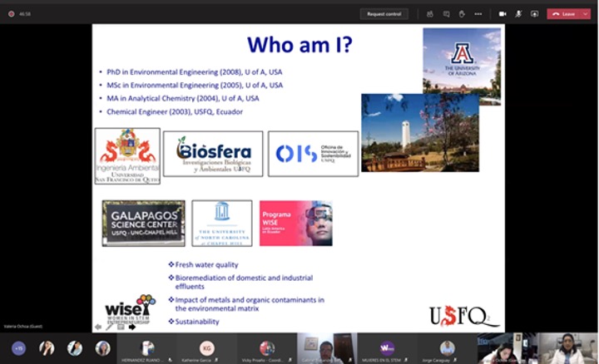599x364 pixels.
Task: Advance slide with forward arrow
Action: click(x=131, y=327)
